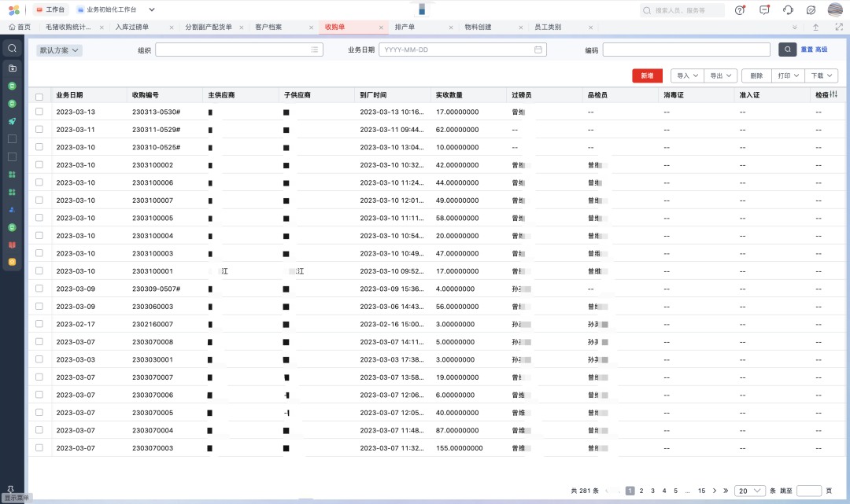This screenshot has width=850, height=504.
Task: Click the red 新增 button
Action: tap(647, 75)
